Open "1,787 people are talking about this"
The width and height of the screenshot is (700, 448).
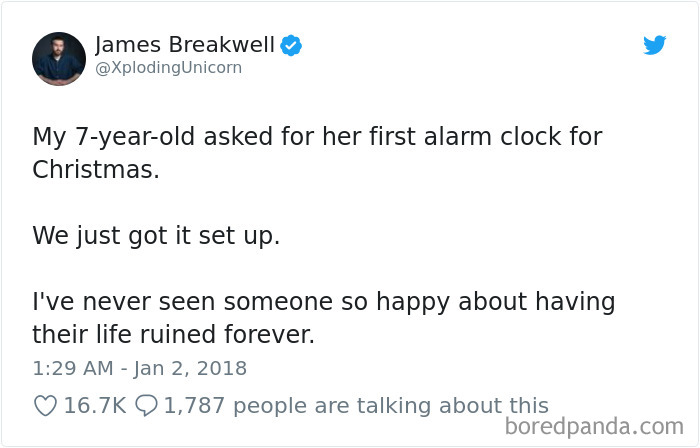[355, 405]
